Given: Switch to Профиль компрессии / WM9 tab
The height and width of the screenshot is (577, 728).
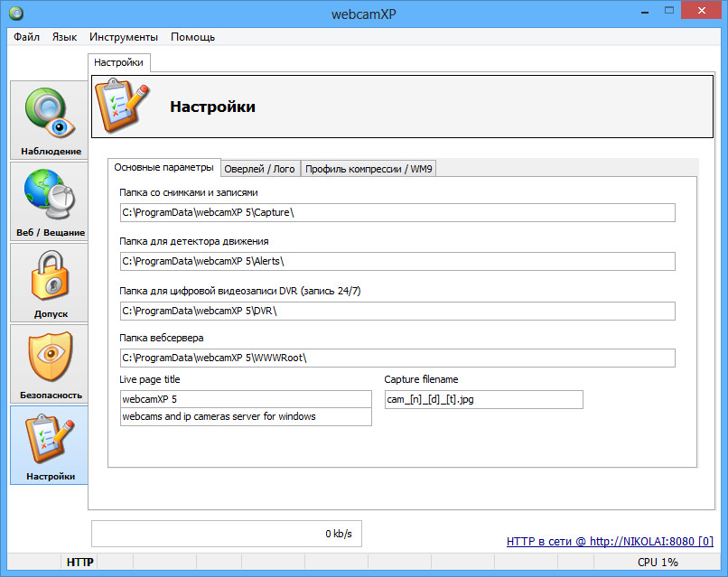Looking at the screenshot, I should (369, 169).
